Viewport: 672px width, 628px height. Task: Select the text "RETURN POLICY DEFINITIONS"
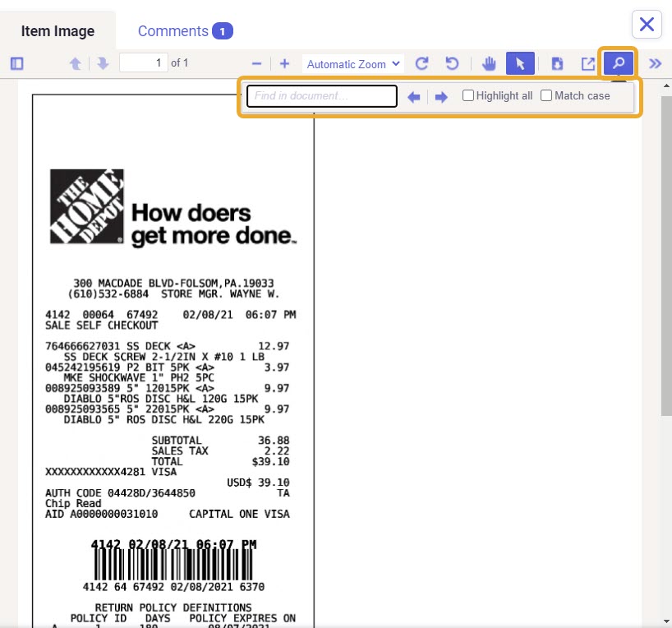(x=173, y=607)
